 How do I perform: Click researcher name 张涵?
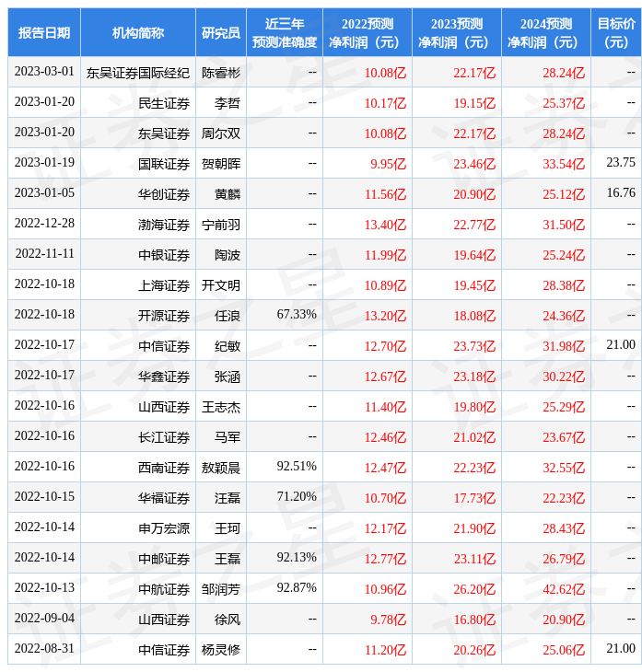228,377
